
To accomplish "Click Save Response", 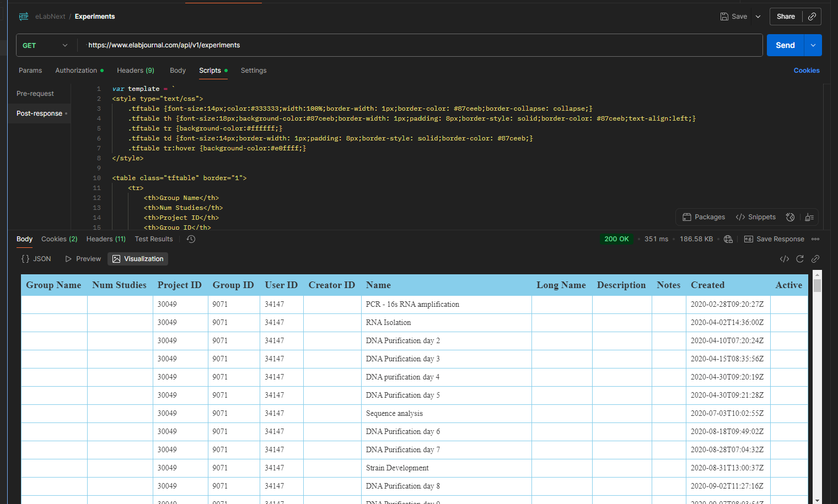I will click(774, 239).
